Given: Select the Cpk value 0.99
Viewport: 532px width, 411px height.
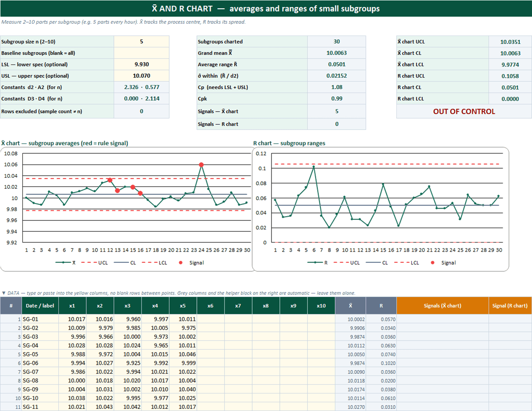Looking at the screenshot, I should (x=337, y=99).
